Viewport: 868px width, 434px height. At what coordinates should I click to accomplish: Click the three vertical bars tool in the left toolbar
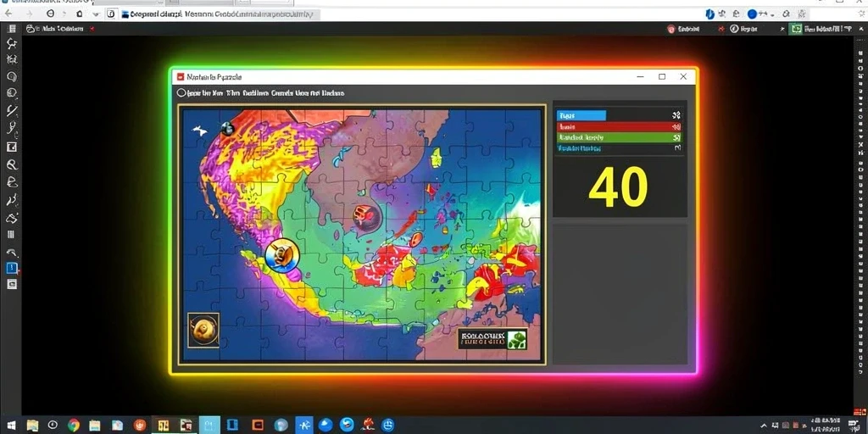point(11,234)
